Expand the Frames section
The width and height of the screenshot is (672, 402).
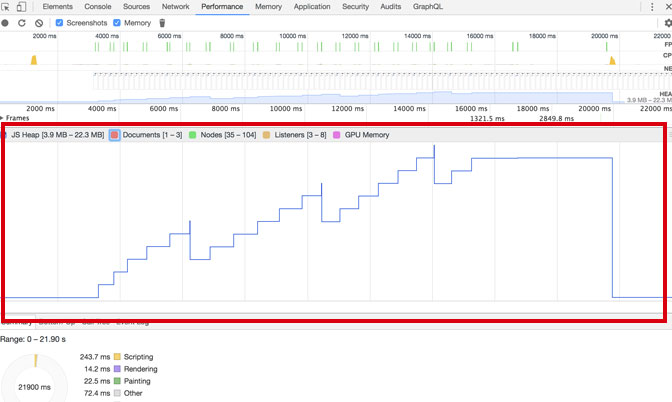click(4, 118)
